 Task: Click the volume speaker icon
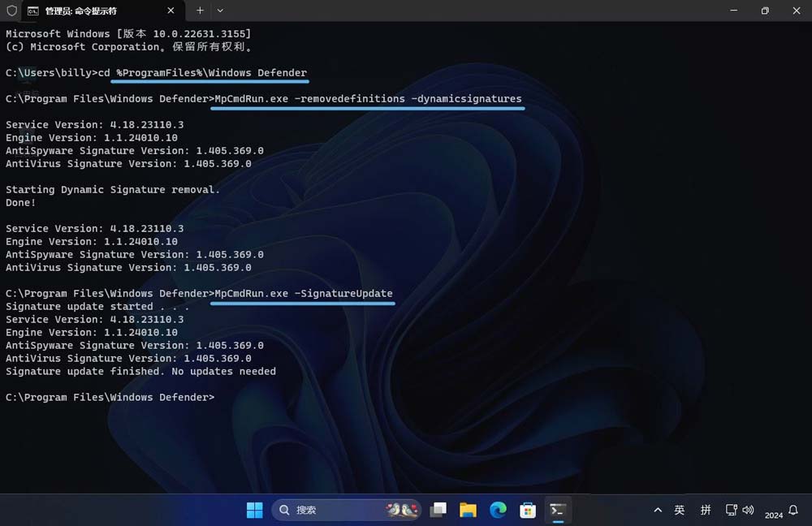[x=747, y=511]
